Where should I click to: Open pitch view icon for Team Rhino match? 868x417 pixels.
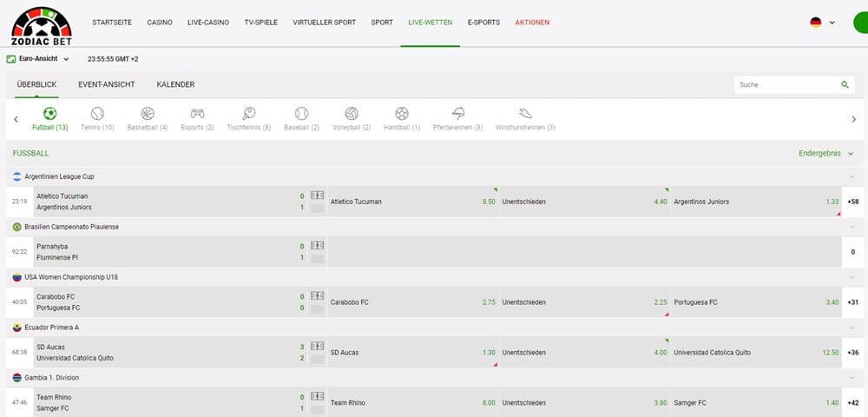(x=317, y=396)
